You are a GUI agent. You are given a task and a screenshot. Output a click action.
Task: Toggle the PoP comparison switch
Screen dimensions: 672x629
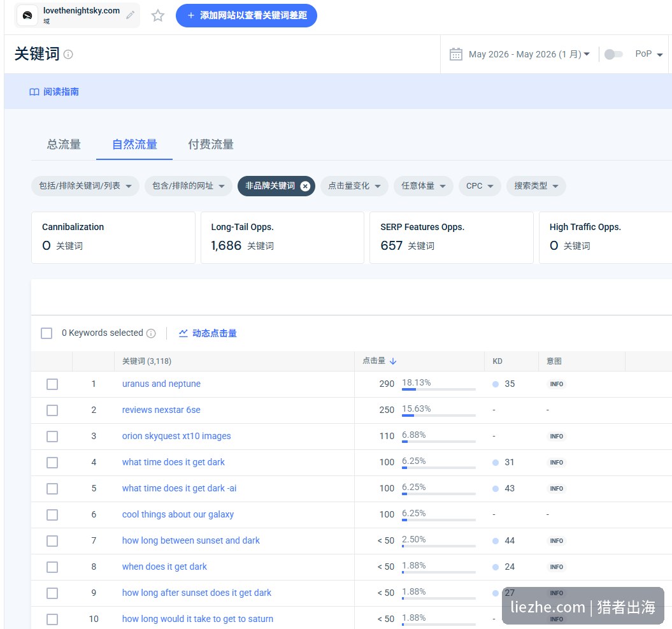613,54
